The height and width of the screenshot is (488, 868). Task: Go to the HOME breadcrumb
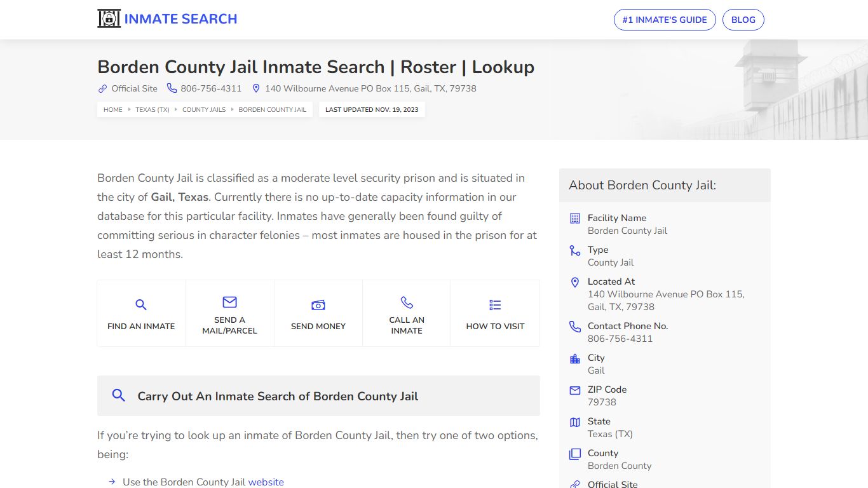(x=113, y=109)
